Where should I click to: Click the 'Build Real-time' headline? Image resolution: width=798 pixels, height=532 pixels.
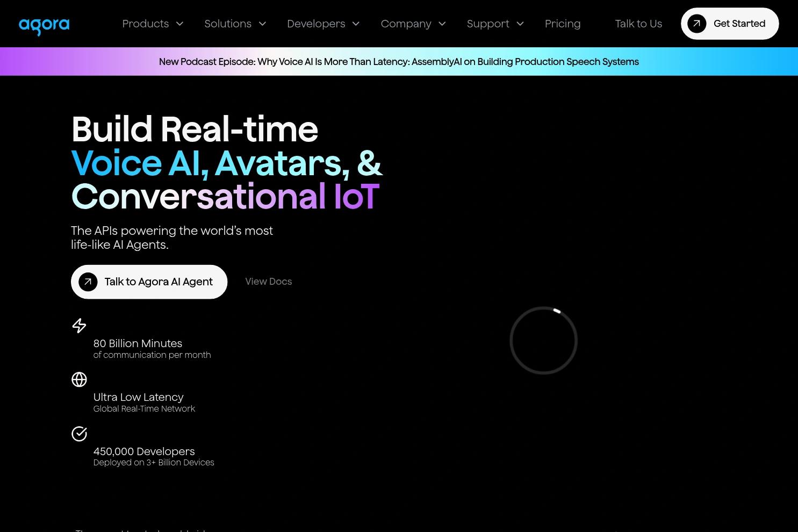point(195,130)
